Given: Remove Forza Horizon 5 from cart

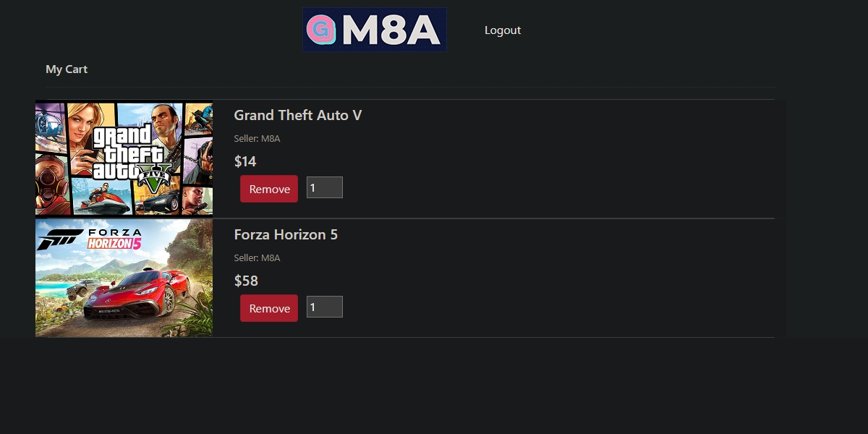Looking at the screenshot, I should tap(269, 308).
